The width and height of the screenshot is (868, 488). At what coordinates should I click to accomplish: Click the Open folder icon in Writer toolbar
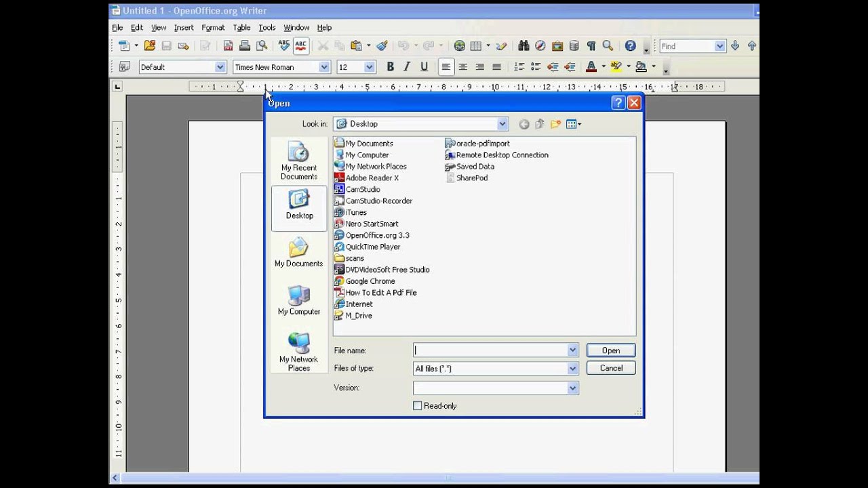150,46
